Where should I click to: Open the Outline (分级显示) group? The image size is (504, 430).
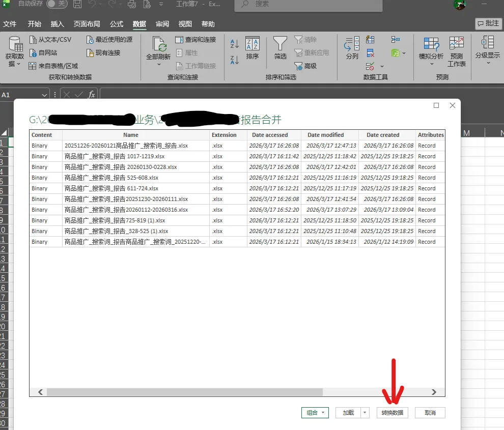488,50
